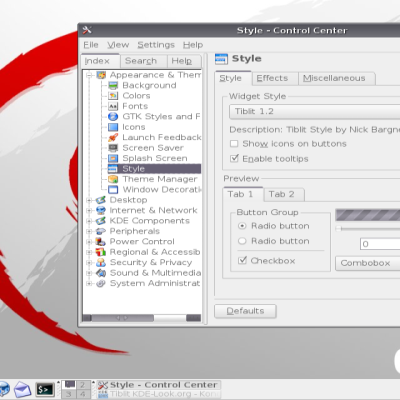Click the Regional & Accessibility icon
This screenshot has width=400, height=400.
tap(101, 252)
